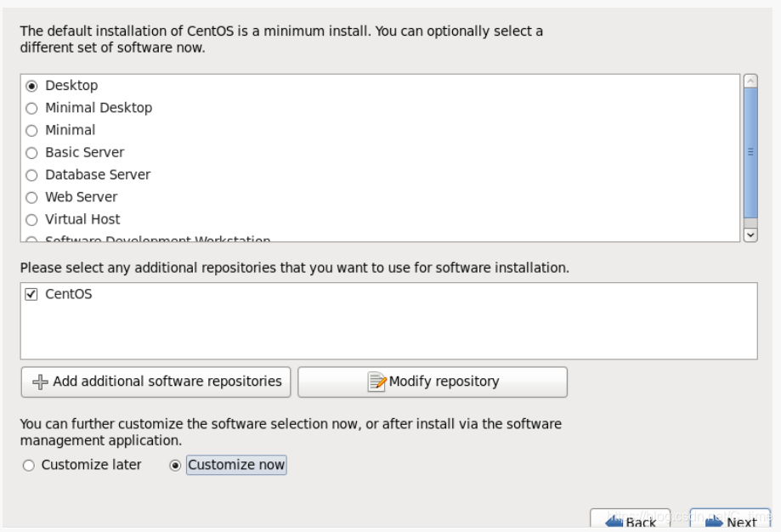The image size is (781, 532).
Task: Choose the Minimal Desktop install option
Action: (x=31, y=108)
